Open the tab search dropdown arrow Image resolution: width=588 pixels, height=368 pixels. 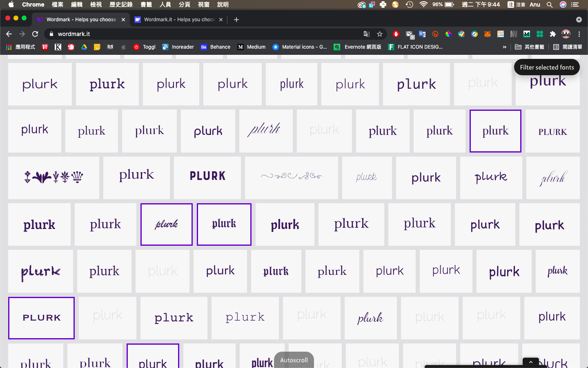coord(579,20)
